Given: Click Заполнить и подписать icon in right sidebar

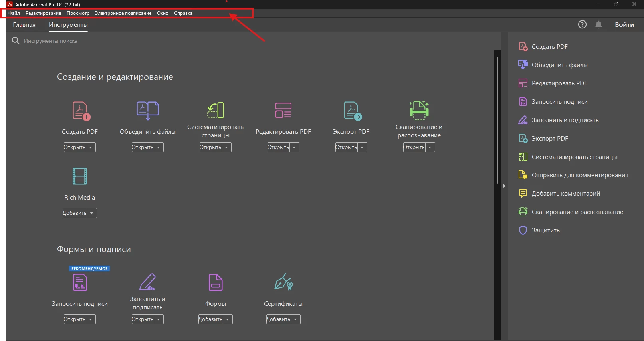Looking at the screenshot, I should point(523,120).
